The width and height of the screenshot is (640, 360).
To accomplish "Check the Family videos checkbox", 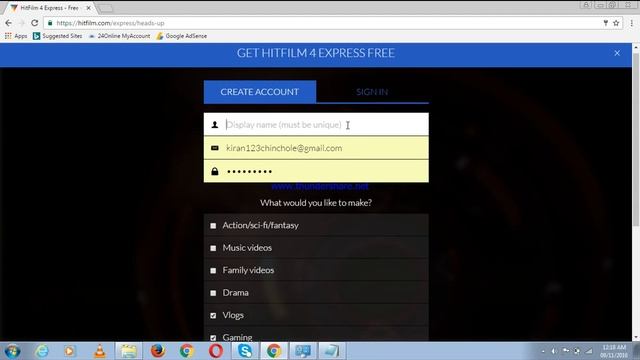I will (213, 270).
